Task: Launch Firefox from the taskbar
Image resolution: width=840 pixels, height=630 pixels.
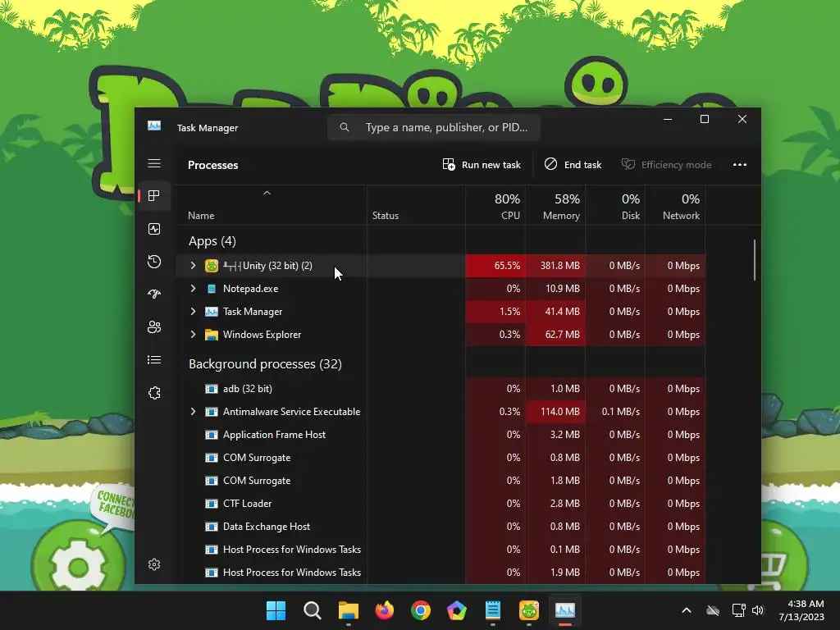Action: 385,610
